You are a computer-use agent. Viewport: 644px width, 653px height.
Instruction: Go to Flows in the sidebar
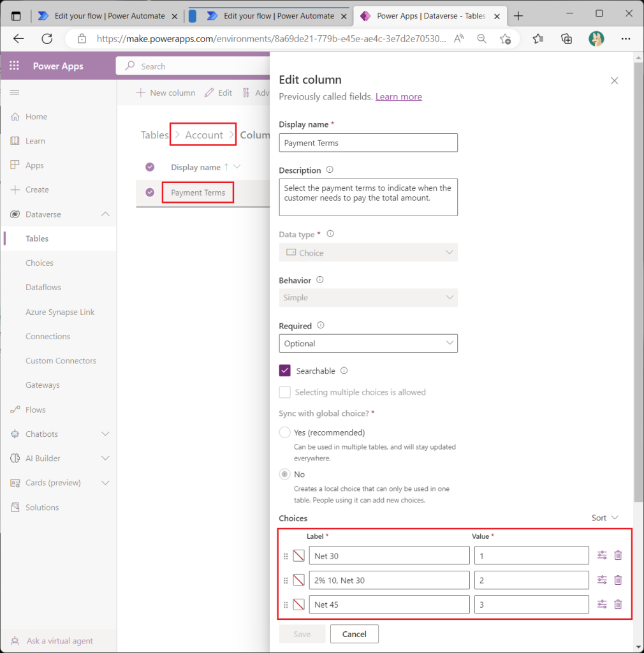point(35,410)
